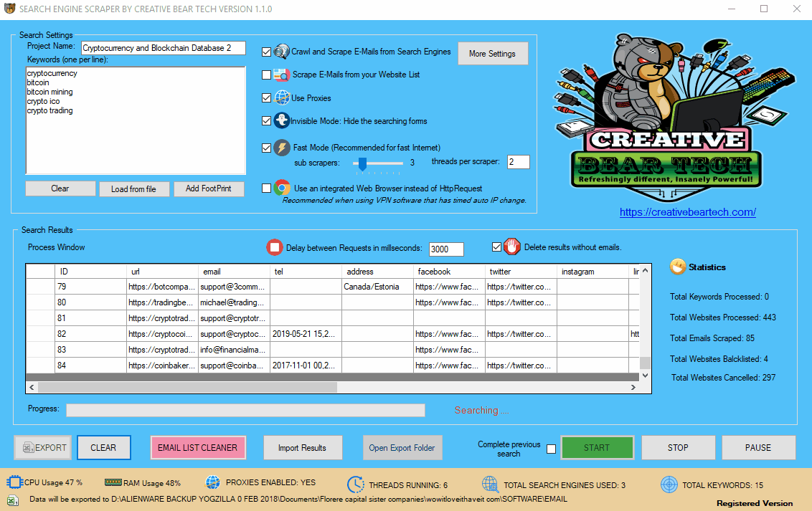Click Load from file button

(x=133, y=189)
